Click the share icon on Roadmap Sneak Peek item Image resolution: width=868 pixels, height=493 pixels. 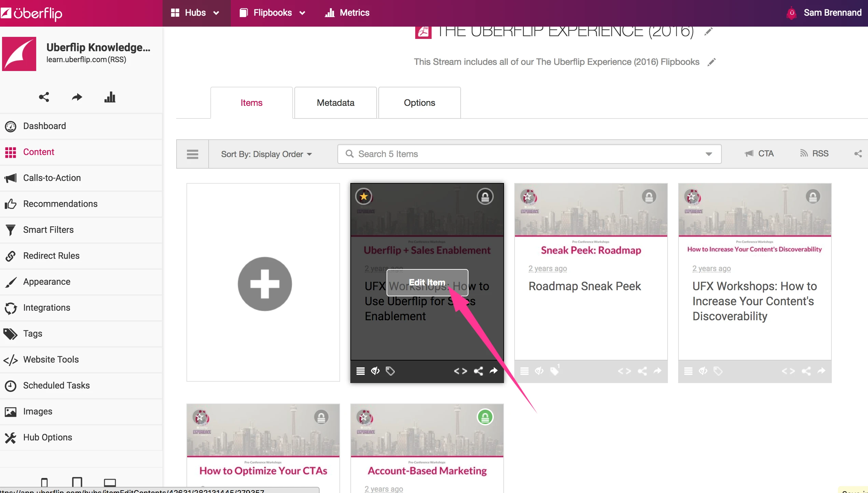point(642,371)
